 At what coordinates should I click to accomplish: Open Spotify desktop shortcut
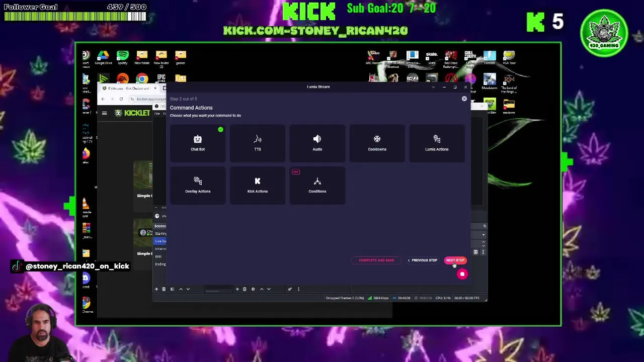123,57
